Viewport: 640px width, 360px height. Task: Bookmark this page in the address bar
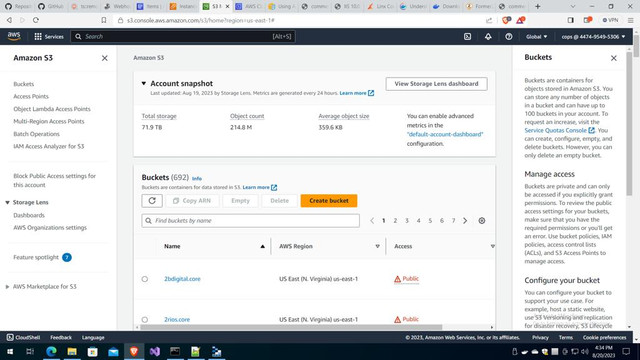coord(104,20)
